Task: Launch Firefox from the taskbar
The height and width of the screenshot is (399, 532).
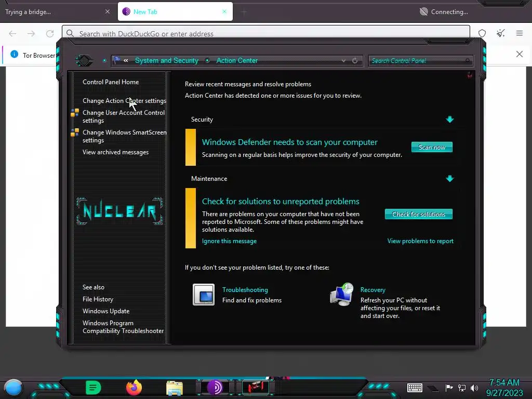Action: click(134, 388)
